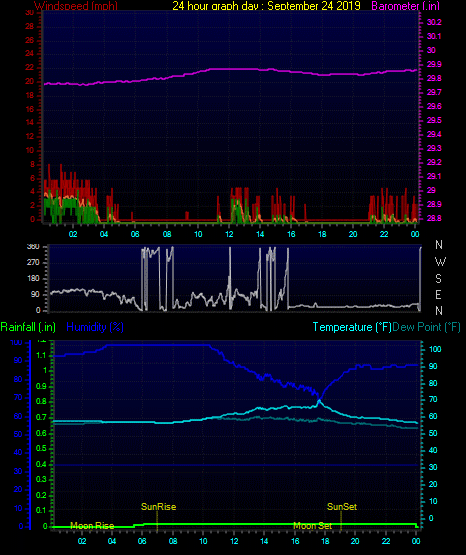Click the SunSet marker label

pyautogui.click(x=342, y=507)
